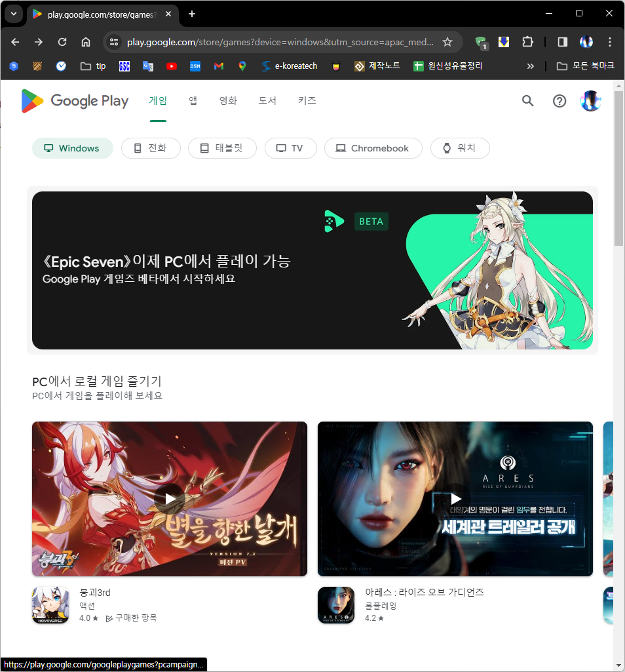Open the e-koreatech bookmark
Image resolution: width=625 pixels, height=672 pixels.
click(x=289, y=66)
